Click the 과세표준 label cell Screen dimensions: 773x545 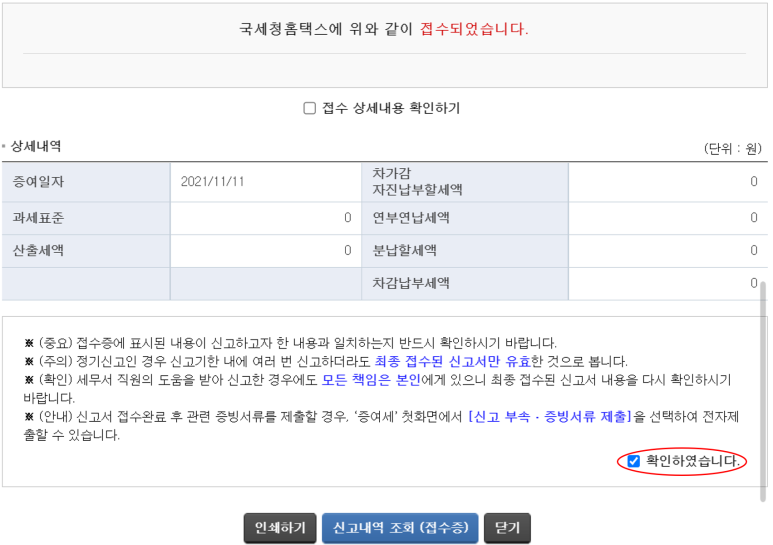click(86, 218)
